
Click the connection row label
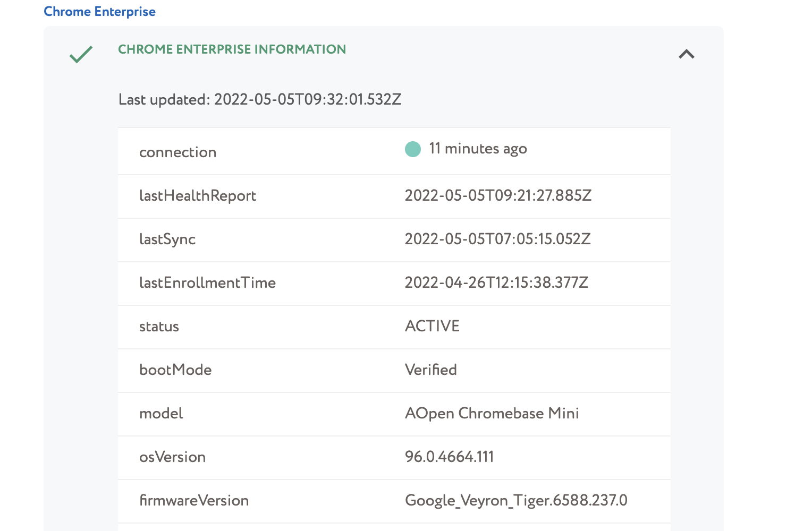(x=177, y=152)
